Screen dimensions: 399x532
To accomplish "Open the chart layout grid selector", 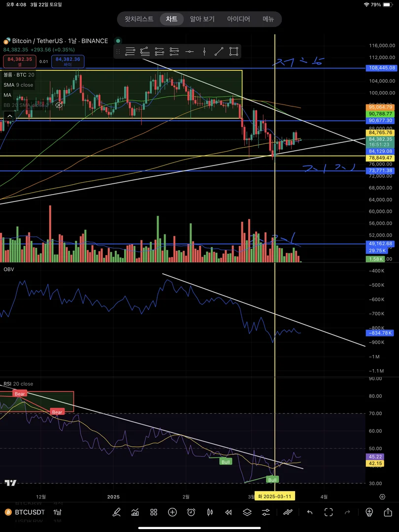I will tap(154, 512).
